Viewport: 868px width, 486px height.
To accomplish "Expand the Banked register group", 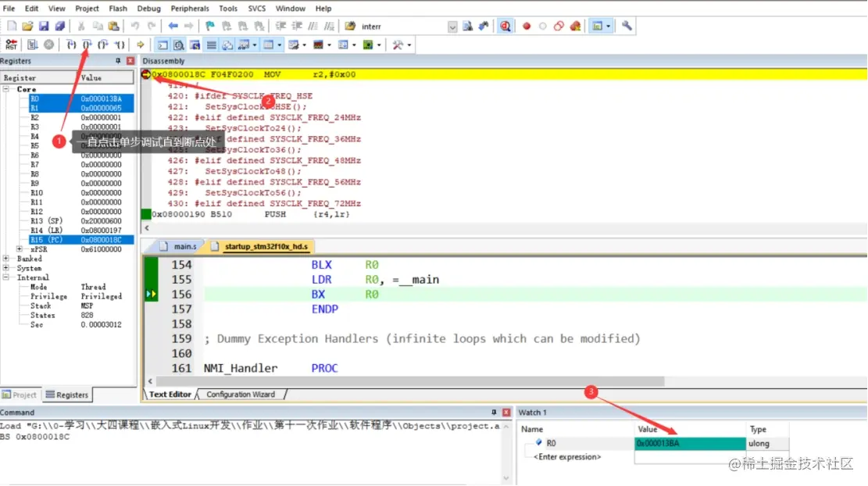I will click(6, 259).
